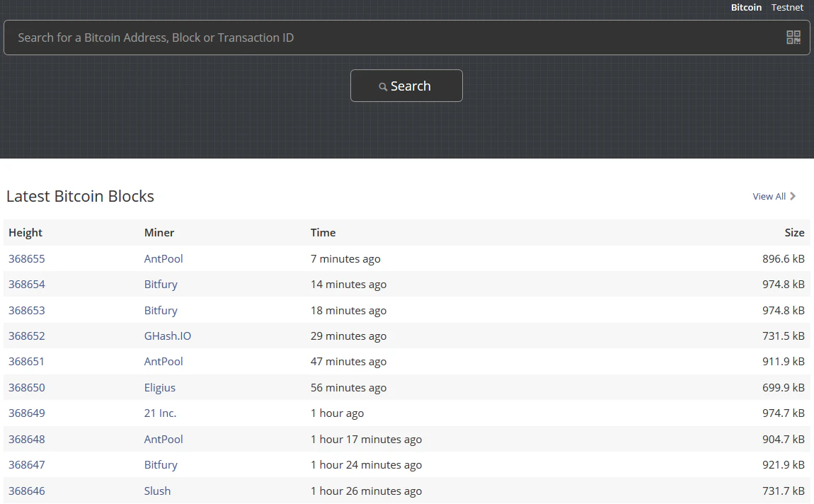Viewport: 814px width, 504px height.
Task: Click the '56 minutes ago' time cell
Action: (348, 387)
